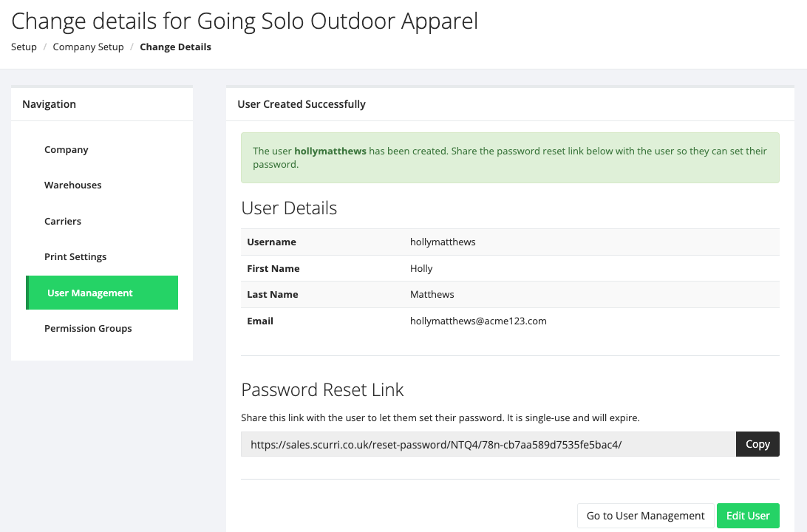This screenshot has width=807, height=532.
Task: Click the page title Change details heading
Action: [245, 21]
